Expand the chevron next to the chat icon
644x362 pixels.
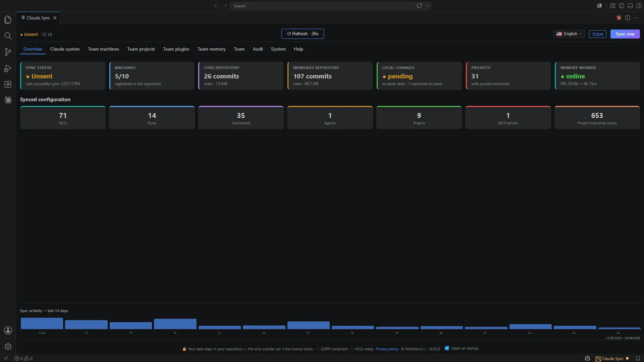point(427,6)
